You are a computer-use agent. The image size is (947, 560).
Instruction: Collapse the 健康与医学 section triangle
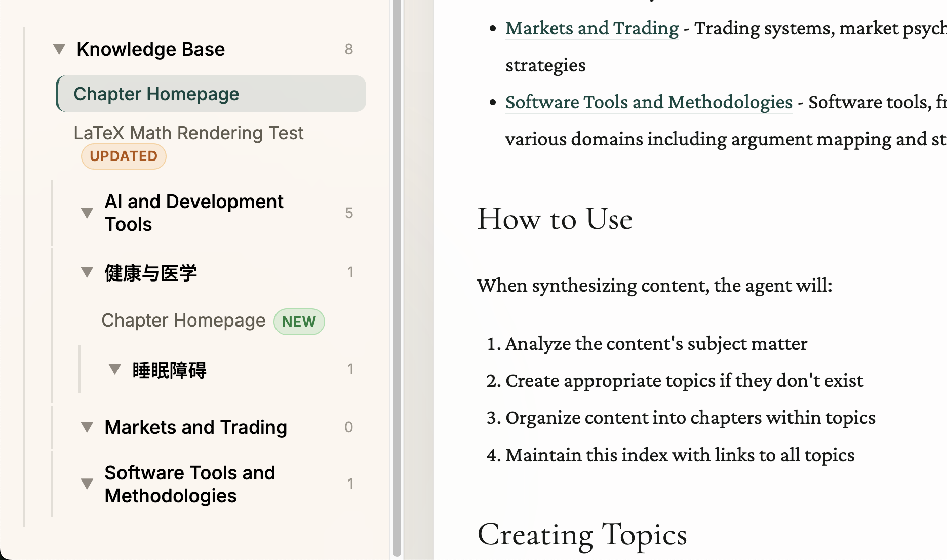(x=87, y=273)
